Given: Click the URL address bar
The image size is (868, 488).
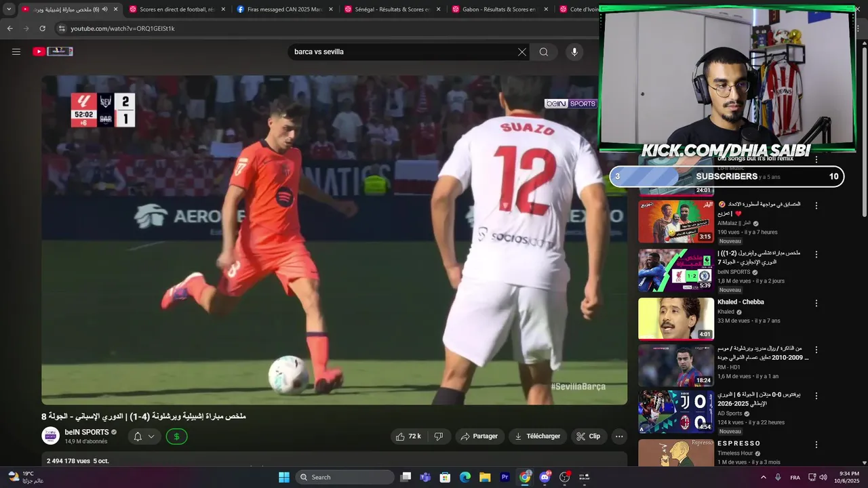Looking at the screenshot, I should coord(325,28).
